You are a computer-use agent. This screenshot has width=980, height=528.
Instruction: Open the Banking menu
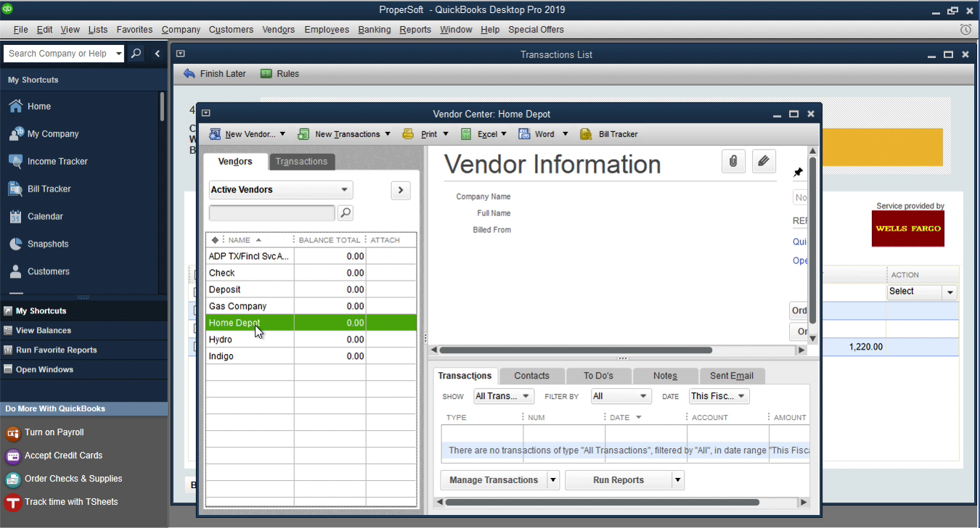coord(375,30)
